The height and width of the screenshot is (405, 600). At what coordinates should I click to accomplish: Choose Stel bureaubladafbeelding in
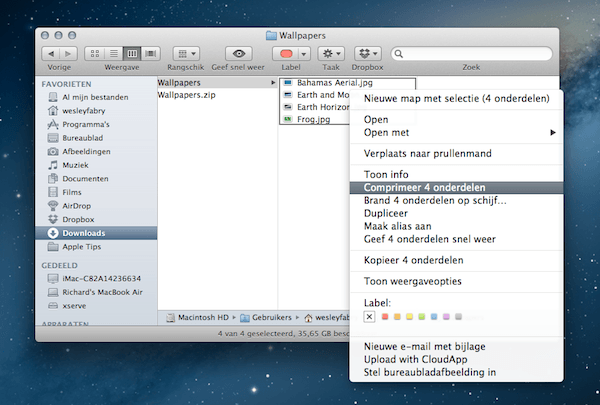[457, 372]
